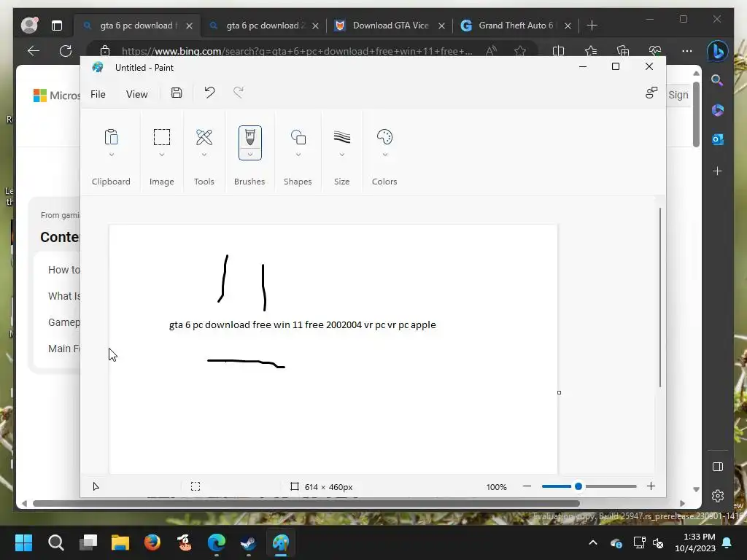
Task: Click the Edge address bar URL
Action: pyautogui.click(x=296, y=51)
